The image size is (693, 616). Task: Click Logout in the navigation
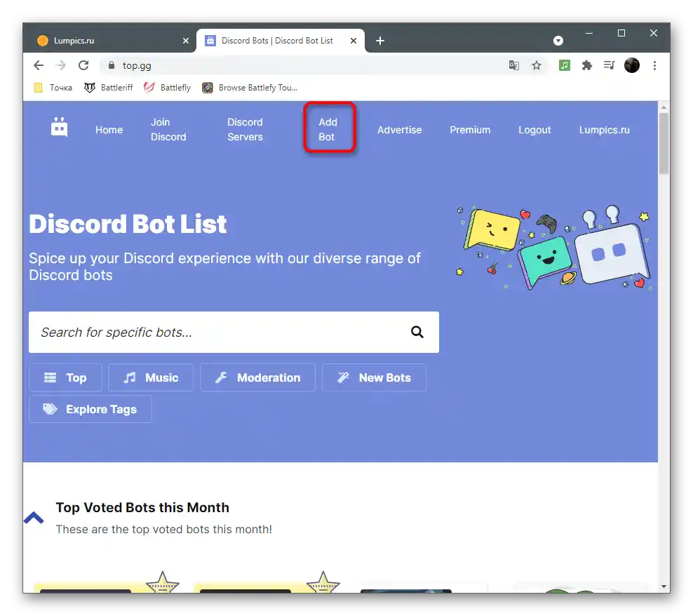click(534, 130)
